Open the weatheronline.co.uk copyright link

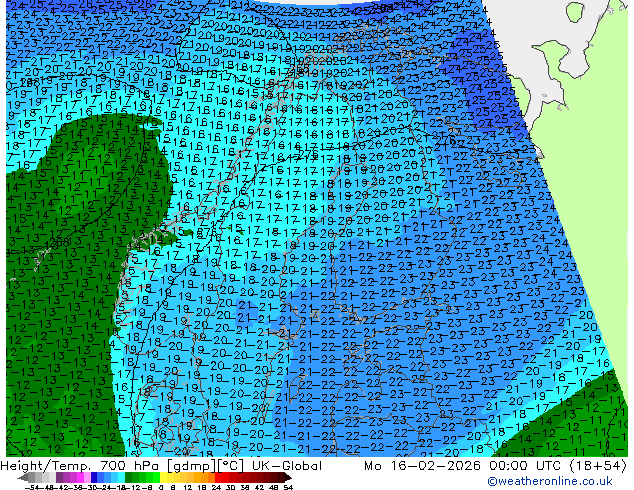pyautogui.click(x=550, y=481)
